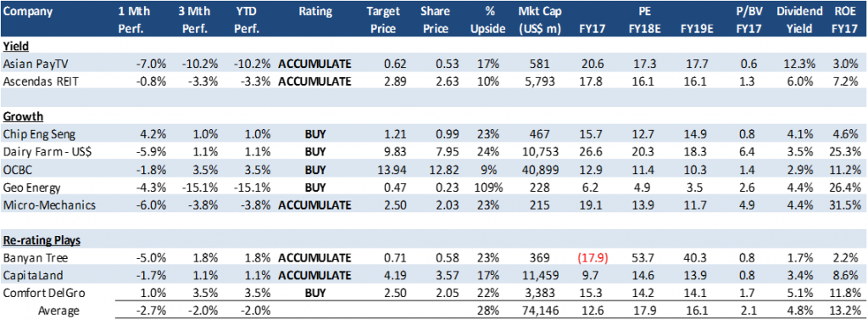Click Comfort DelGro BUY rating

[314, 294]
